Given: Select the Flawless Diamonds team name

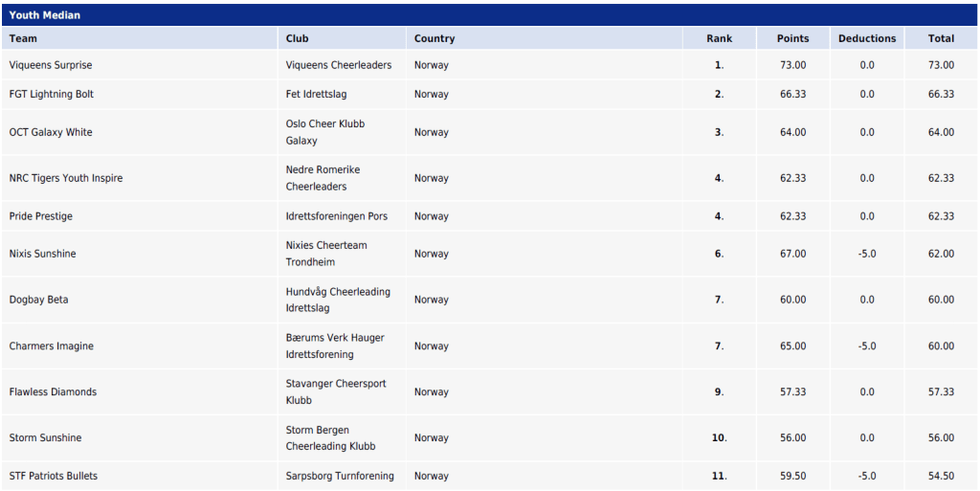Looking at the screenshot, I should 54,391.
